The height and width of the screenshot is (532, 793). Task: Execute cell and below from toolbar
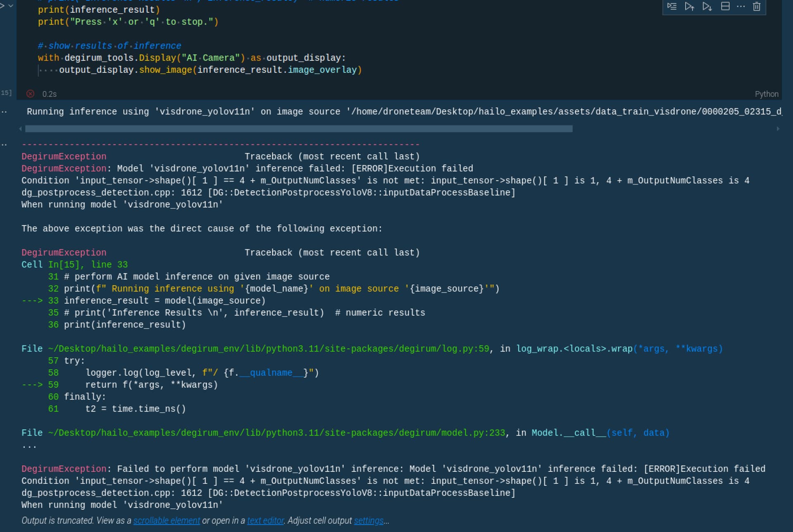(707, 6)
